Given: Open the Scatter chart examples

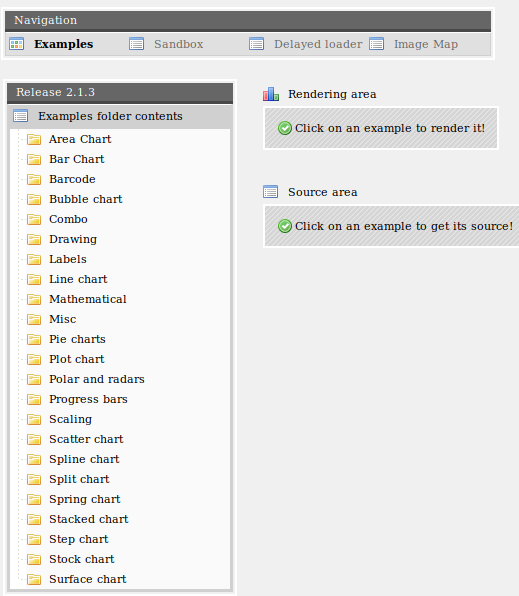Looking at the screenshot, I should 86,439.
